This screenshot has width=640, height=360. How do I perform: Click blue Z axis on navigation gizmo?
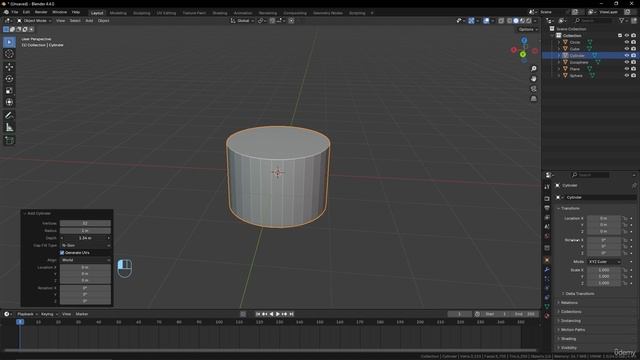click(524, 40)
